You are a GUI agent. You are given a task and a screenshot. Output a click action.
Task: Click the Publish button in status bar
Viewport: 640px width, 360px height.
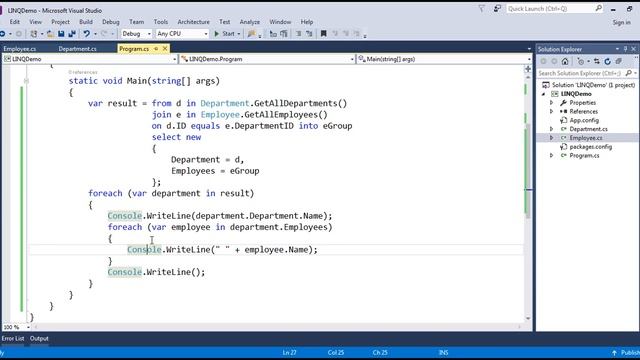coord(626,353)
